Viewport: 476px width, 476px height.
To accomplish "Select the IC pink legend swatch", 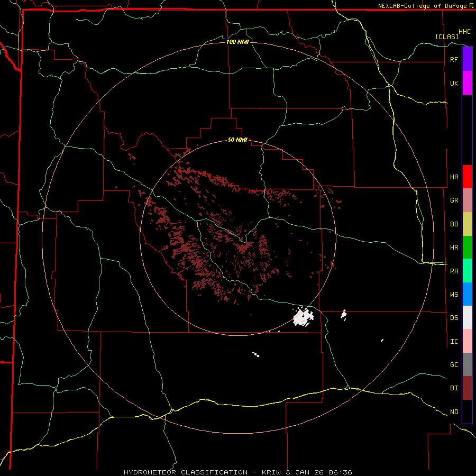I will [x=467, y=341].
